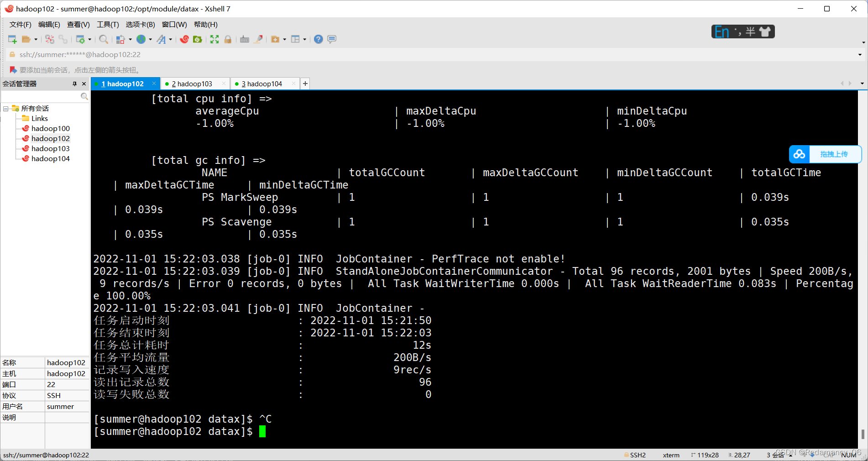The image size is (868, 461).
Task: Click the status bar SSH2 indicator
Action: coord(635,455)
